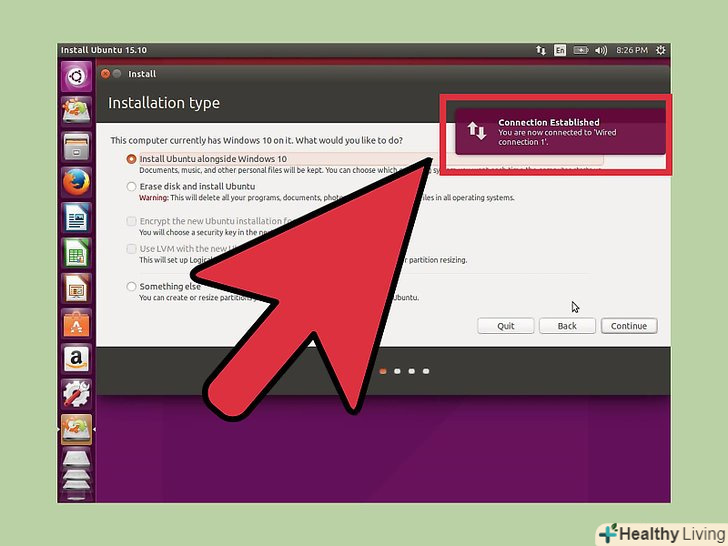Open the Amazon launcher icon

click(77, 359)
